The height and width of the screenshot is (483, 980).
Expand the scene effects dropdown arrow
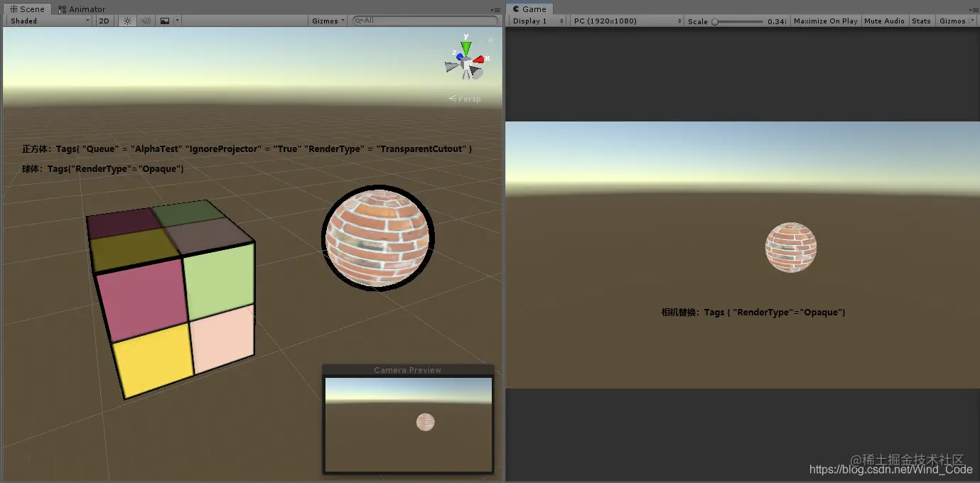[x=178, y=21]
